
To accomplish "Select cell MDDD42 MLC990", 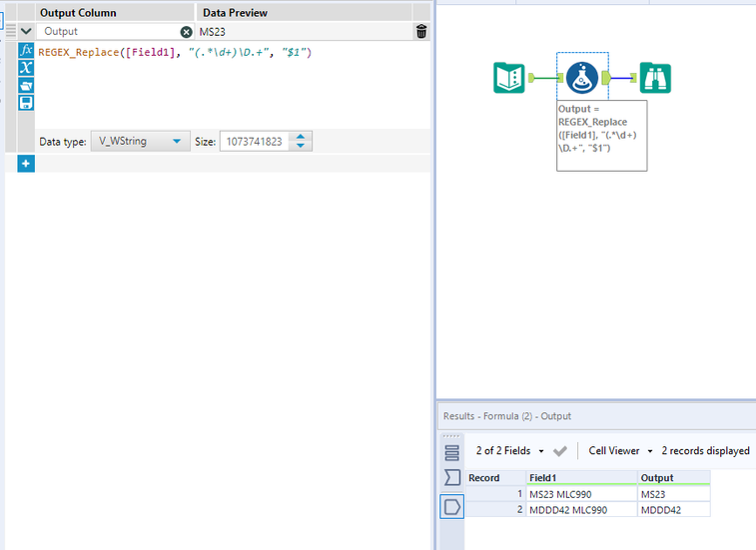I will click(581, 510).
